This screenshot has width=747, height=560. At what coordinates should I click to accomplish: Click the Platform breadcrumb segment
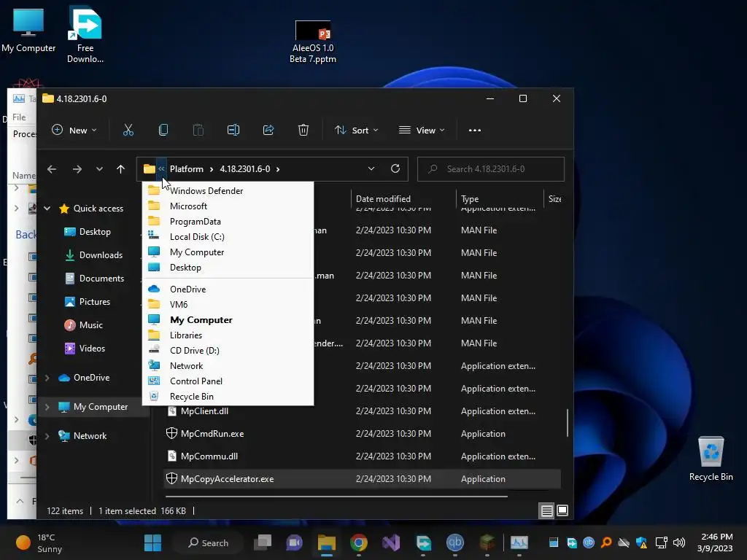click(186, 169)
